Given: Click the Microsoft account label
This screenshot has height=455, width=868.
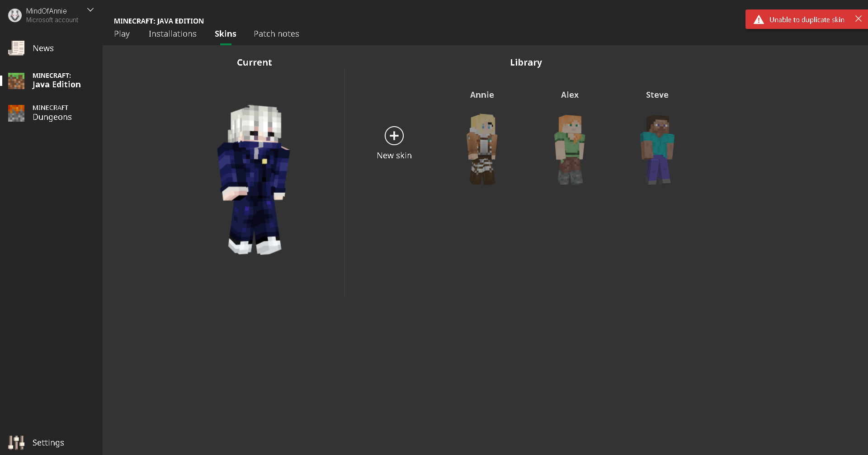Looking at the screenshot, I should tap(52, 20).
